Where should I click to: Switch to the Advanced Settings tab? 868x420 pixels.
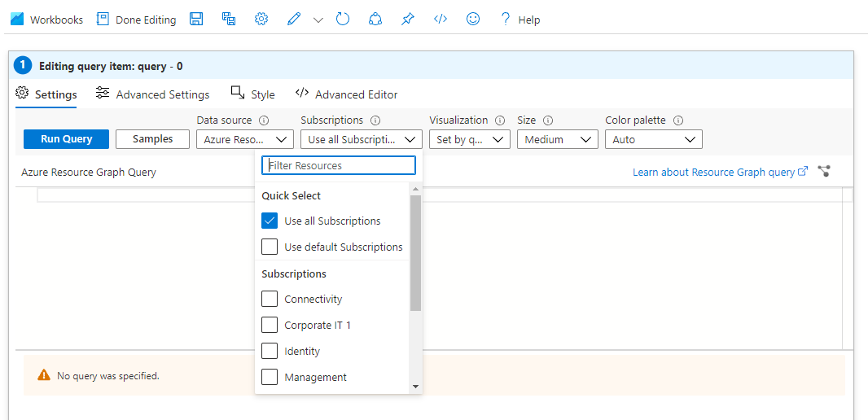click(x=152, y=94)
